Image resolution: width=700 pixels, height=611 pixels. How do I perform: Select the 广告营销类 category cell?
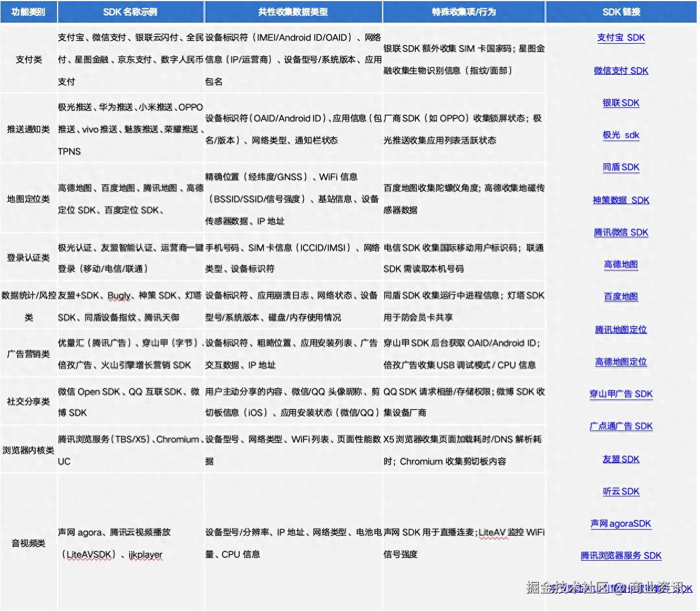tap(28, 354)
